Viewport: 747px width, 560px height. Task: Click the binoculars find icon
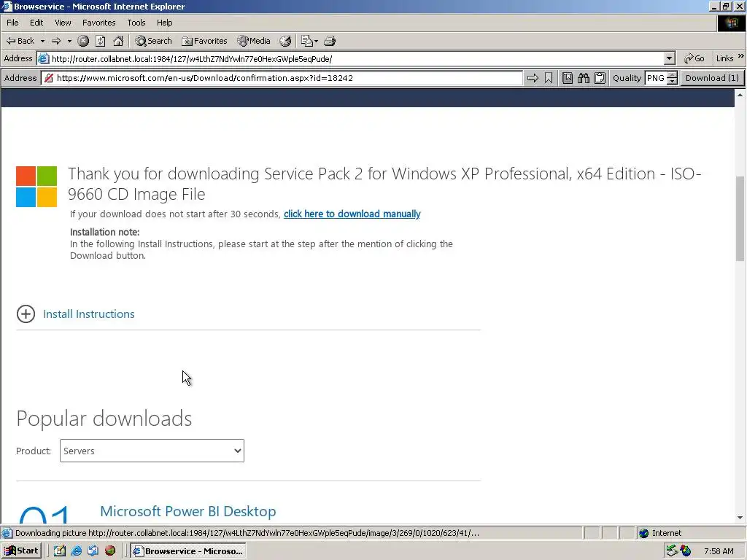584,78
